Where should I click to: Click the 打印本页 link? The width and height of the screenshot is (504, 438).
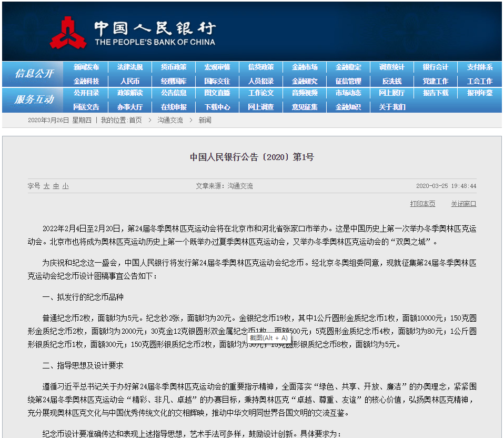(x=422, y=204)
